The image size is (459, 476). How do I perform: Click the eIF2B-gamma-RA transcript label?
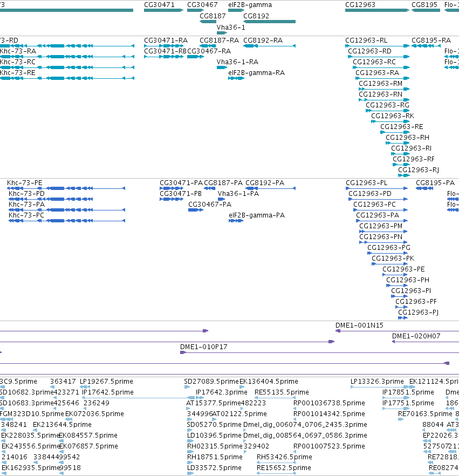point(257,73)
